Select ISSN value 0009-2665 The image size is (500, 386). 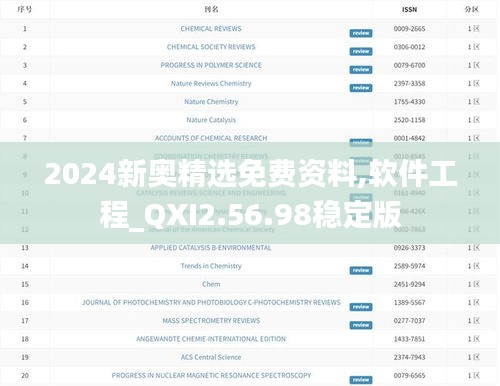409,29
